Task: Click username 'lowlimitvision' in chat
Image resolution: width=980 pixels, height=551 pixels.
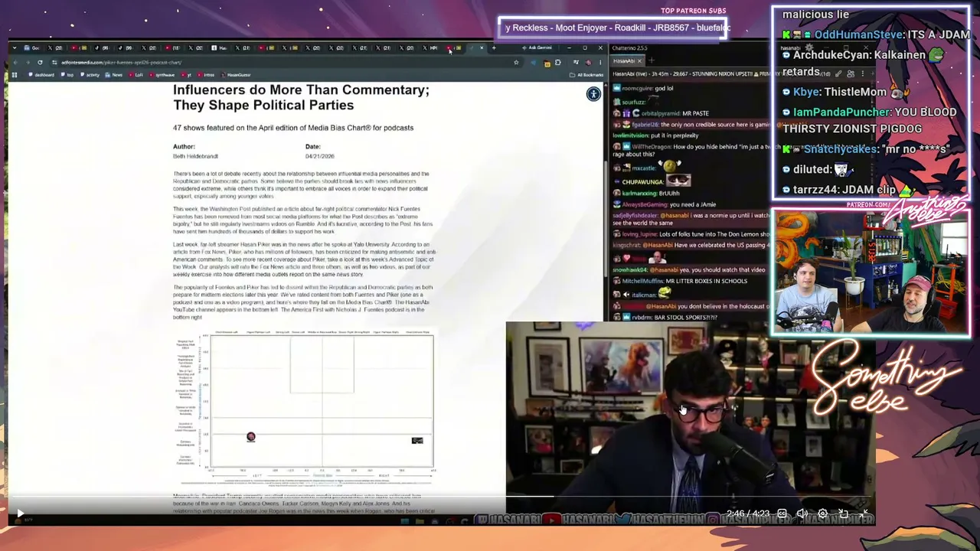Action: coord(631,135)
